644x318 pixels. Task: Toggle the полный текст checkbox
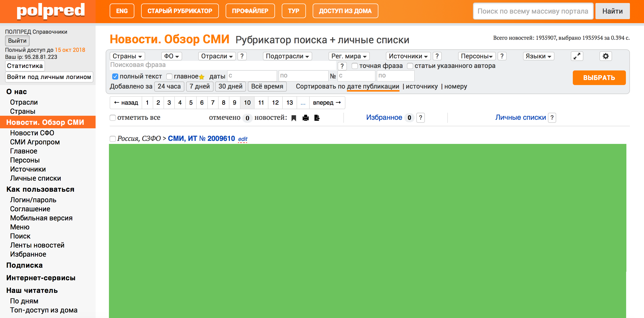point(115,76)
